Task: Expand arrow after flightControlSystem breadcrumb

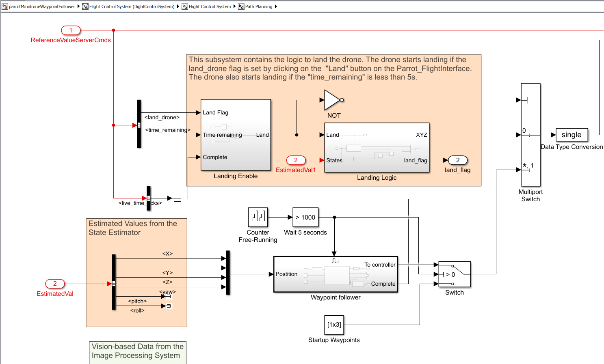Action: click(x=178, y=6)
